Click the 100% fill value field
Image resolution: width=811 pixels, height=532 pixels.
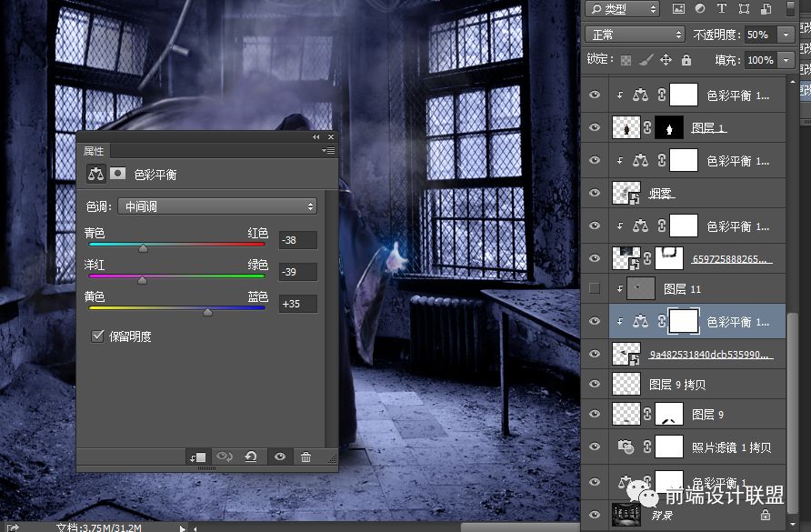tap(760, 60)
